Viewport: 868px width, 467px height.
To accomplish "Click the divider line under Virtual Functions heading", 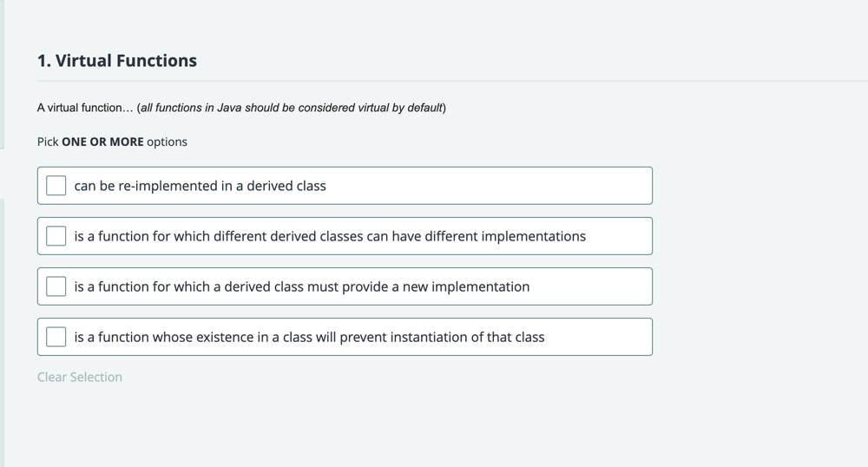I will (x=452, y=82).
